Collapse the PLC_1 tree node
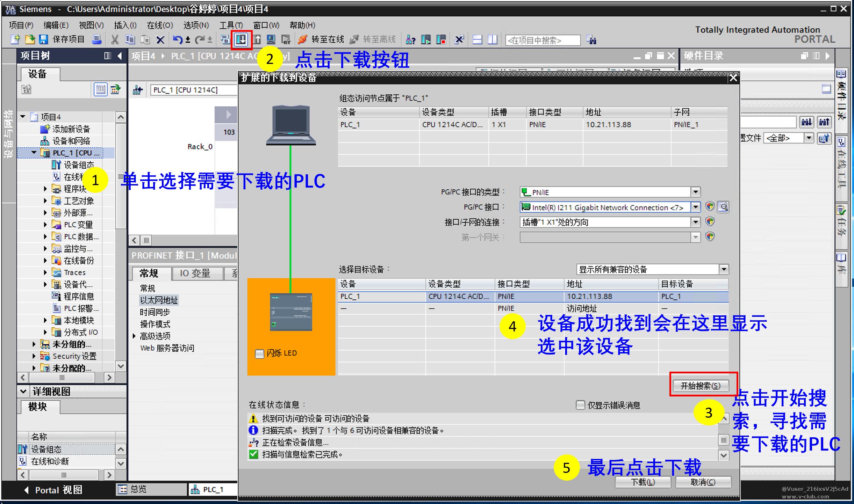The width and height of the screenshot is (854, 504). [x=34, y=153]
